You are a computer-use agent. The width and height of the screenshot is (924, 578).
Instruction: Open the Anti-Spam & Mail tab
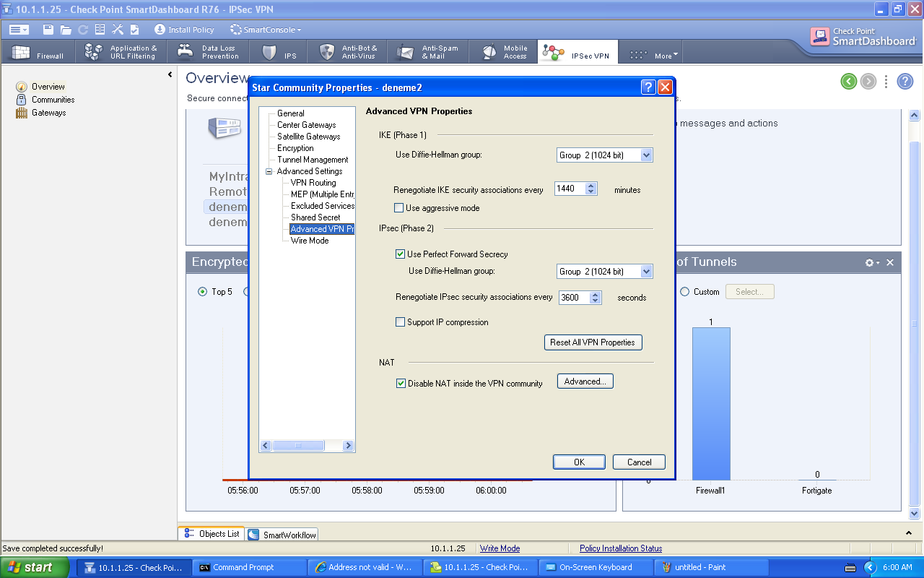428,52
